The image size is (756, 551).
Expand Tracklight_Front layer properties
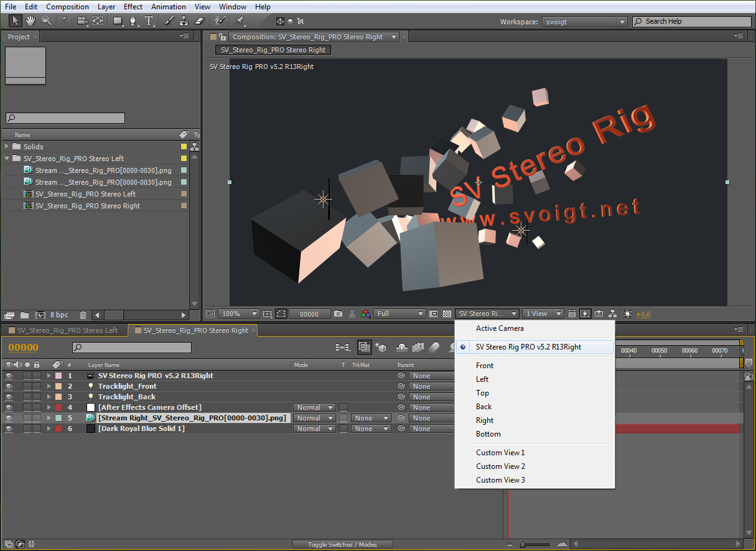coord(49,386)
